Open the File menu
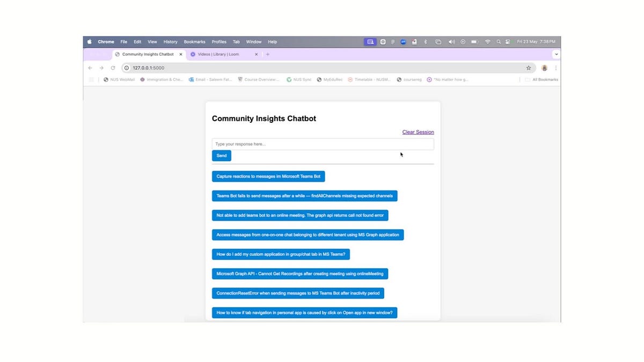 (124, 42)
